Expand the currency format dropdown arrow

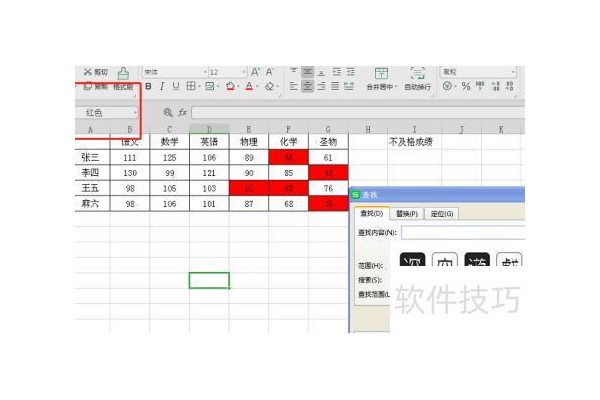click(x=455, y=87)
